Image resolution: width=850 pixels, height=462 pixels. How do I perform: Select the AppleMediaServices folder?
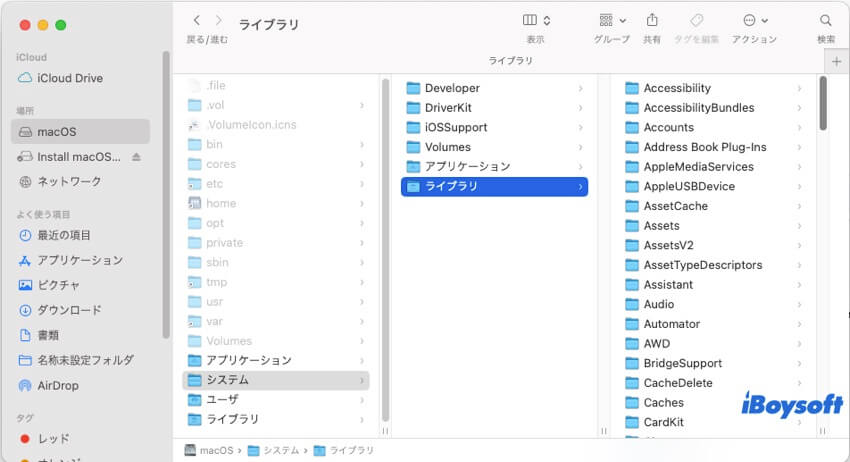point(713,166)
